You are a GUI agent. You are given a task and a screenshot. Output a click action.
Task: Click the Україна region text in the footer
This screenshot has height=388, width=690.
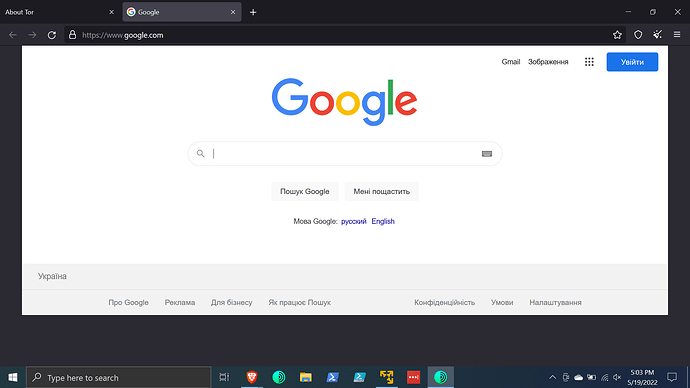click(52, 276)
